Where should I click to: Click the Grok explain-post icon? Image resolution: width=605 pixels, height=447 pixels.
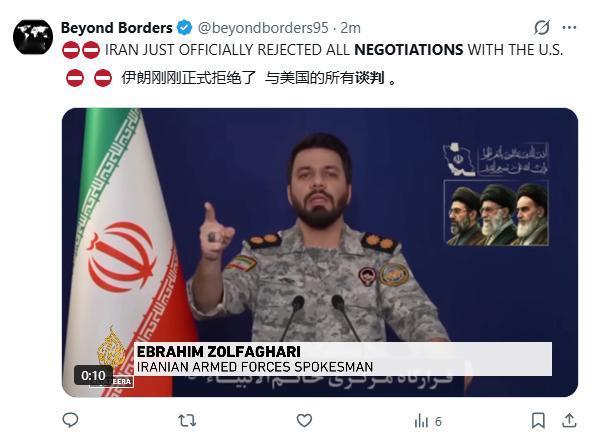coord(542,28)
